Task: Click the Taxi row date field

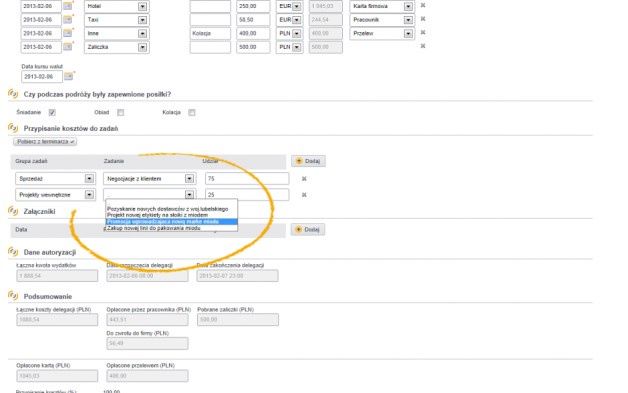Action: point(41,20)
